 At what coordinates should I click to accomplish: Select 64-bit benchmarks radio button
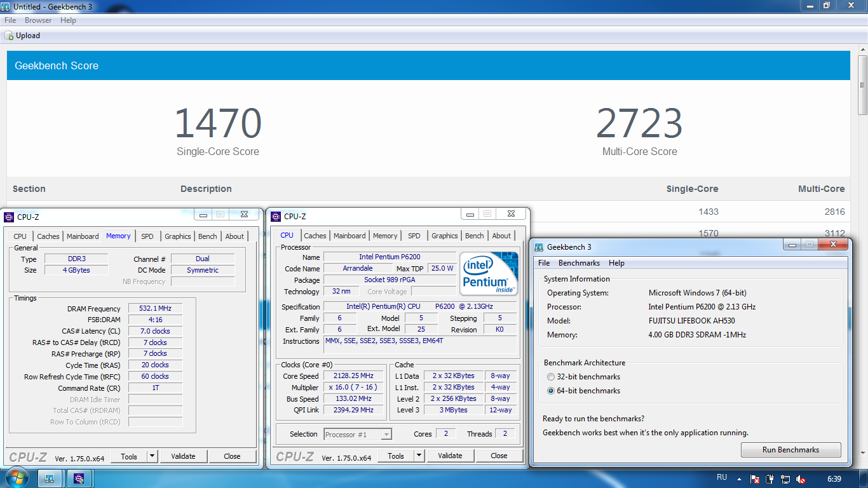pos(551,391)
